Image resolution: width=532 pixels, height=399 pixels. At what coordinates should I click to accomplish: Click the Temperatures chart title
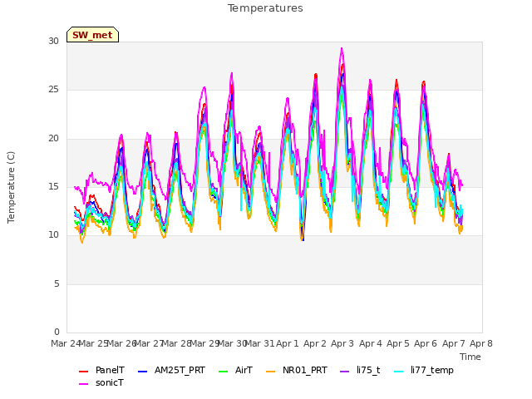(265, 8)
